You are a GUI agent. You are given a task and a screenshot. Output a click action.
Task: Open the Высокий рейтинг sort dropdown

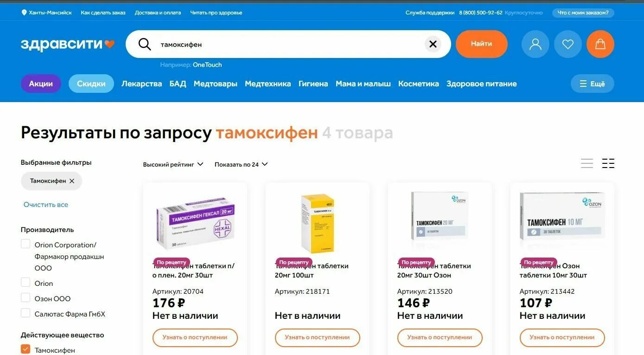coord(173,164)
